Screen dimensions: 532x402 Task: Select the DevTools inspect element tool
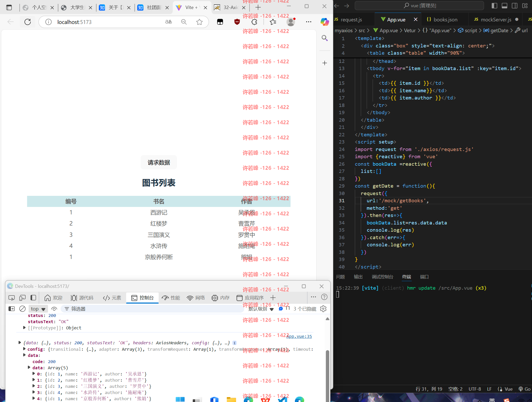[12, 298]
